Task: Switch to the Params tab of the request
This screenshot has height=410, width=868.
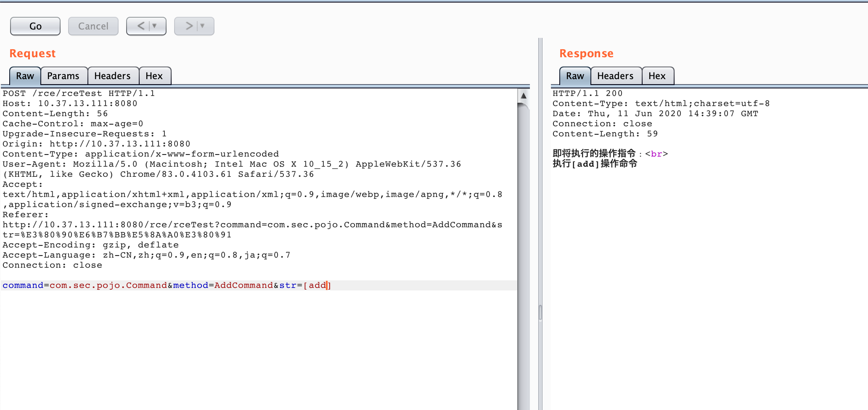Action: click(64, 76)
